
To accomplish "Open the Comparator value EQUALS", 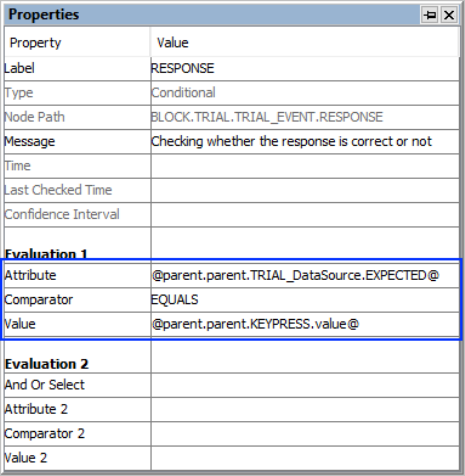I will (x=305, y=300).
